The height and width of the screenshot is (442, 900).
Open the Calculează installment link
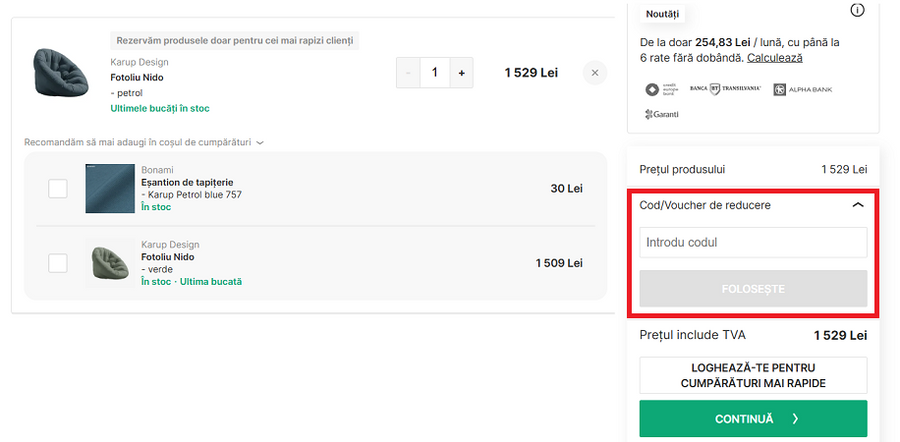click(774, 58)
